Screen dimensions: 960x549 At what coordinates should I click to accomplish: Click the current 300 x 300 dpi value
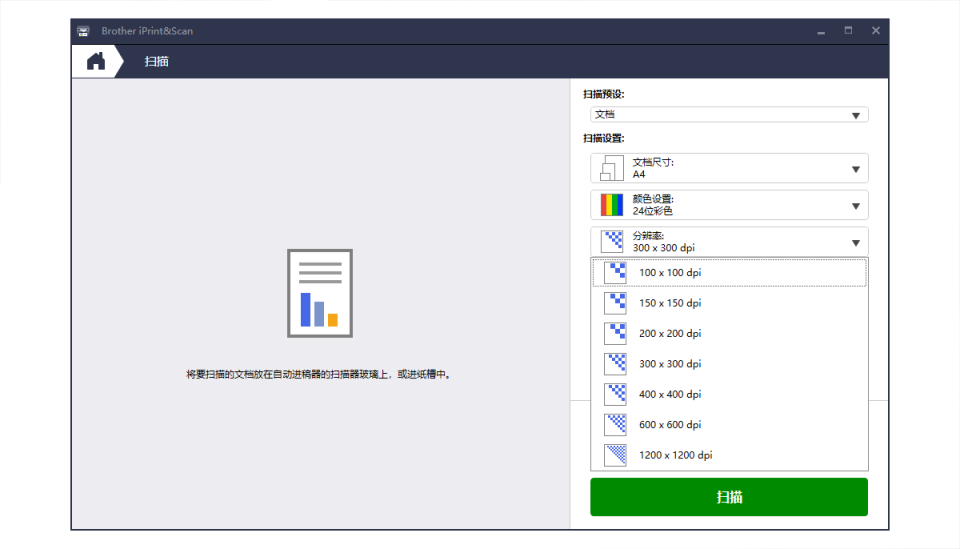pyautogui.click(x=664, y=248)
